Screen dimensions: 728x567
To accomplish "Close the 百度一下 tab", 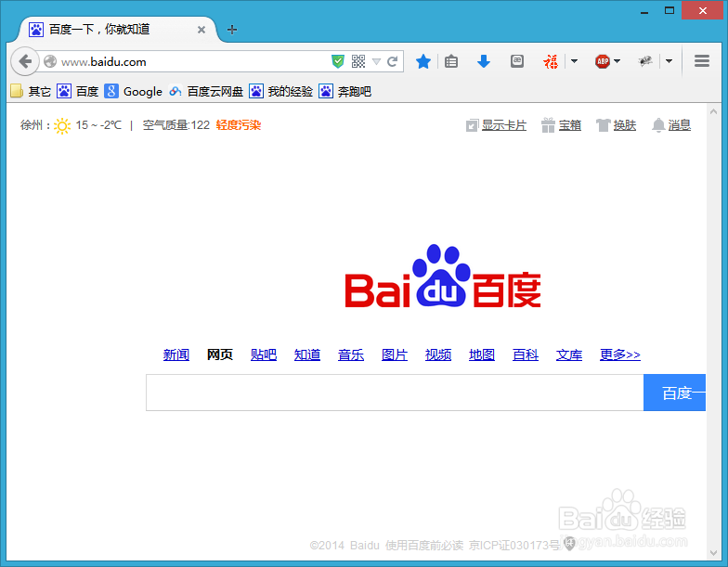I will click(201, 30).
